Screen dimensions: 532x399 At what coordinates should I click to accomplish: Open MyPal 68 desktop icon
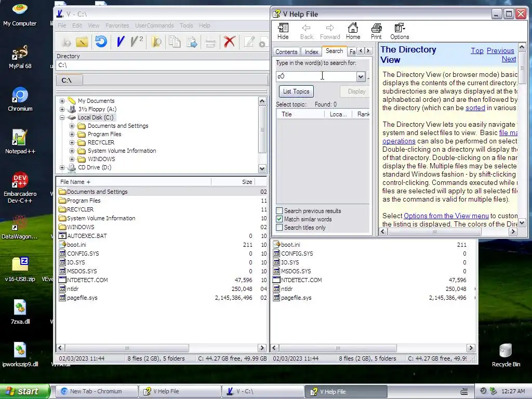point(20,57)
